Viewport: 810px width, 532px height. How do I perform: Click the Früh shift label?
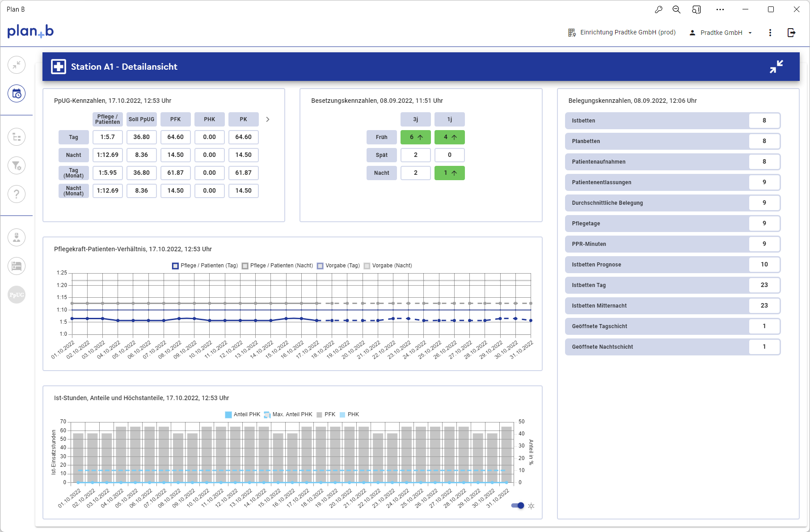[x=382, y=137]
